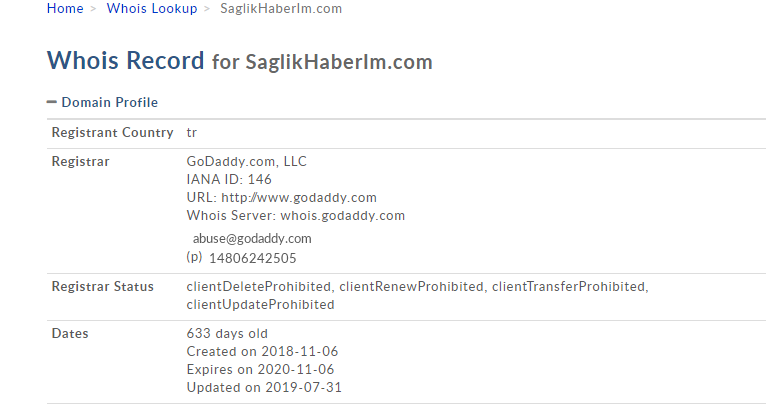Click the whois.godaddy.com server value
Screen dimensions: 766x405
[342, 215]
